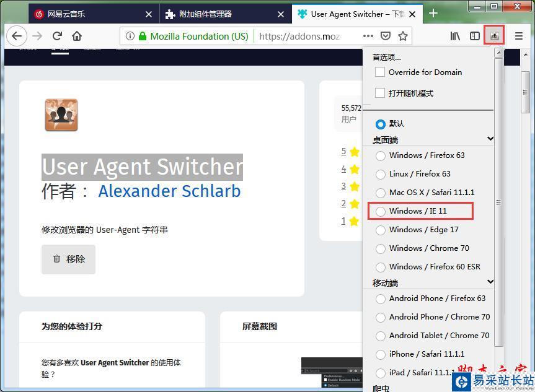Close the 附加组件管理器 tab
The height and width of the screenshot is (392, 535).
click(280, 14)
